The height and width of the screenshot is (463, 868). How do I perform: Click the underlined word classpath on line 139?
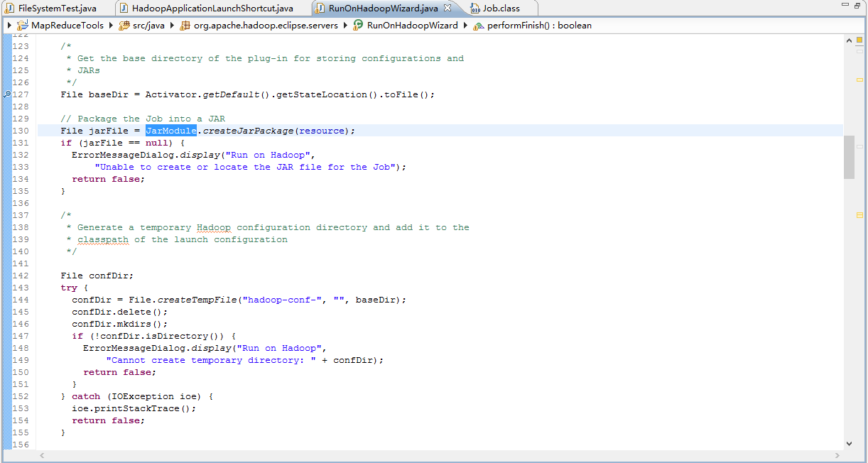[103, 239]
